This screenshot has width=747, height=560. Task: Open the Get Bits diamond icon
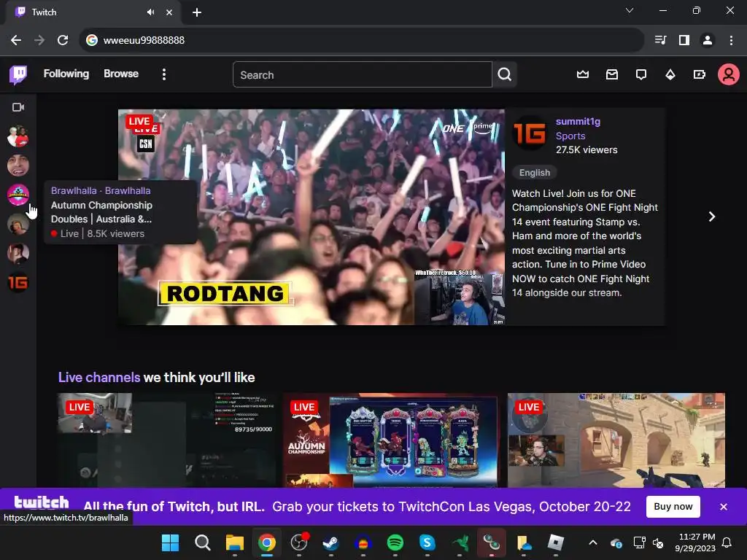pos(670,74)
